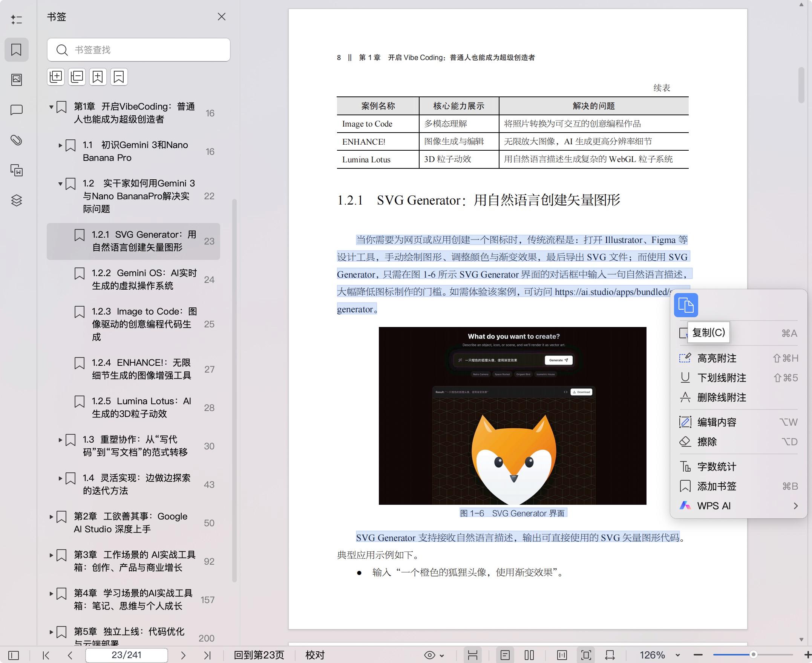
Task: Click the document vertical scrollbar thumb
Action: tap(801, 85)
